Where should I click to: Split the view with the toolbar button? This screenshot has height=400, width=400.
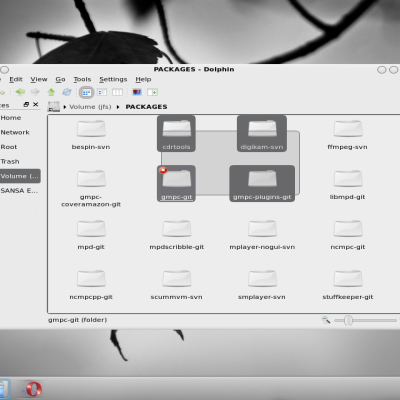click(152, 92)
